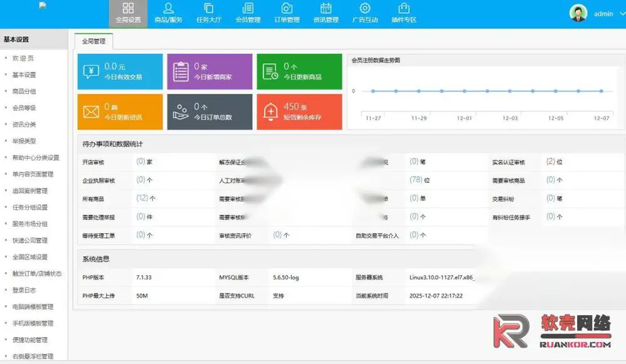Click the (0) count next to 开店审核
Image resolution: width=626 pixels, height=364 pixels.
click(140, 162)
